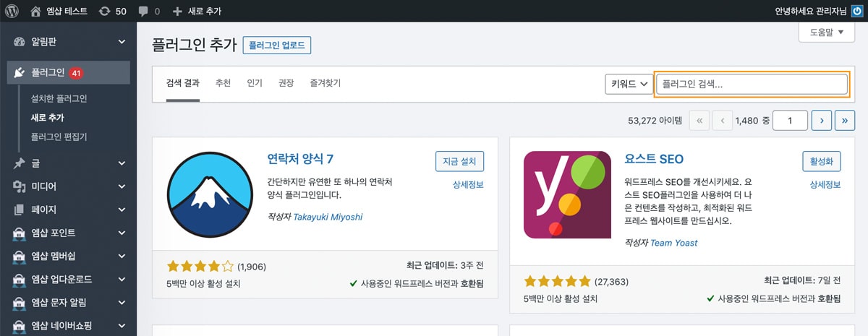Open 플러그인 편집기 submenu item

(59, 136)
